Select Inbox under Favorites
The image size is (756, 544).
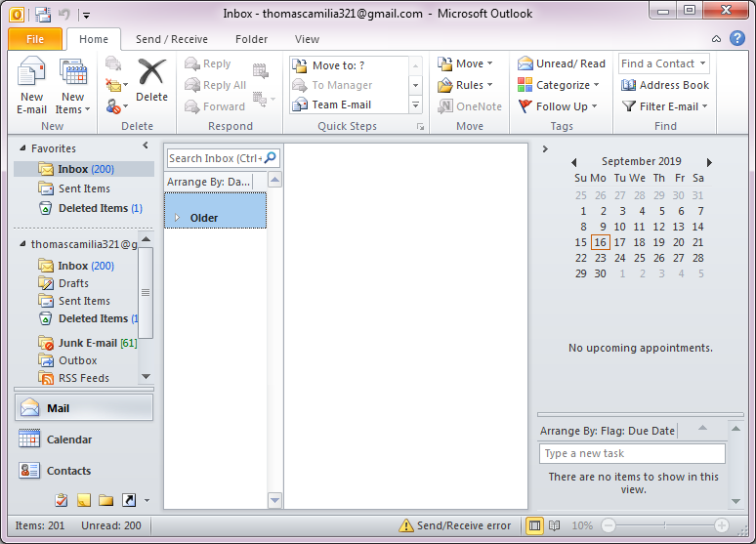point(84,169)
